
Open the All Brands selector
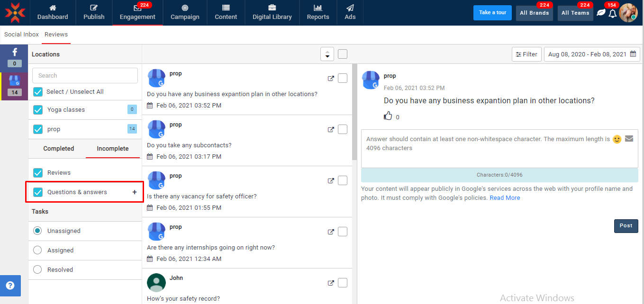pos(534,13)
